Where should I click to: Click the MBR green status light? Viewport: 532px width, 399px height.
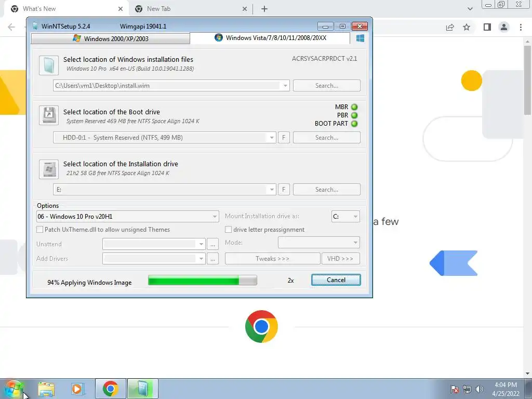pyautogui.click(x=354, y=107)
